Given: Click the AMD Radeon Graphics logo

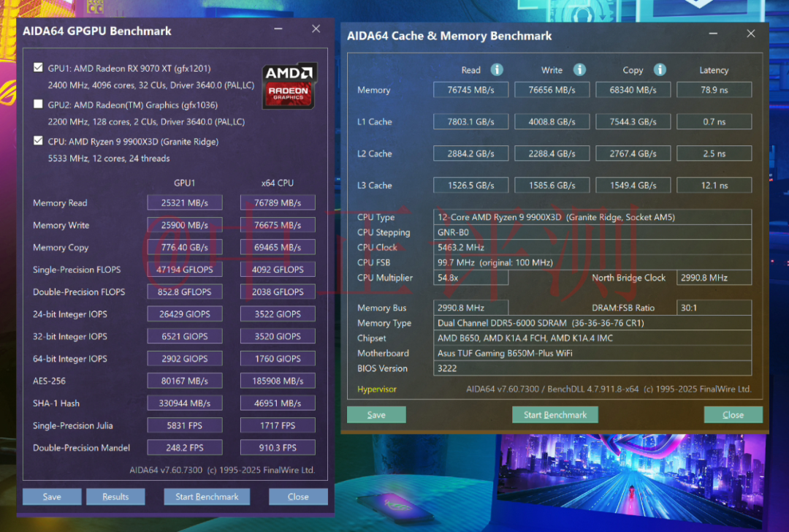Looking at the screenshot, I should coord(289,85).
